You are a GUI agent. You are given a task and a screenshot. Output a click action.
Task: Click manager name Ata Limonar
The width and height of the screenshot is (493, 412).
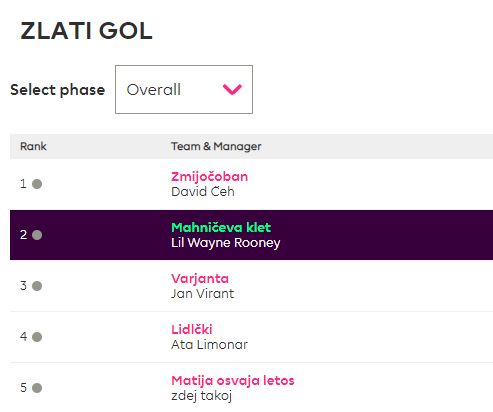(x=209, y=345)
